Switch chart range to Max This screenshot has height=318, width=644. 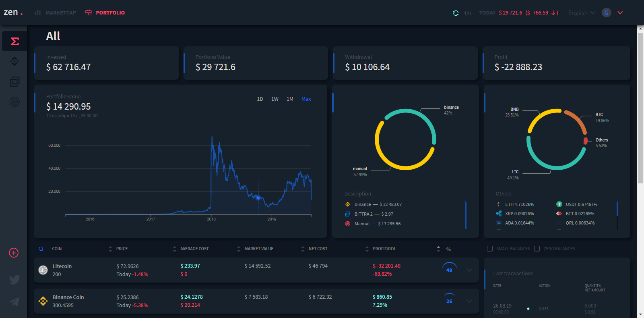click(x=306, y=99)
